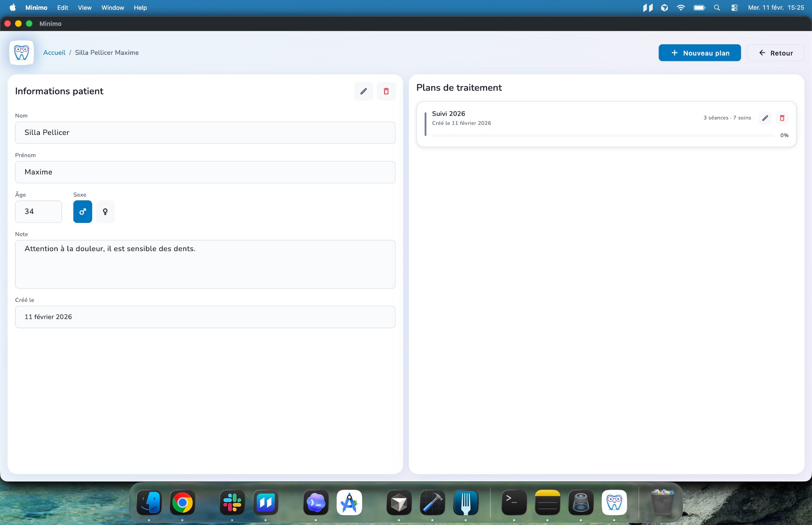The width and height of the screenshot is (812, 525).
Task: Open the View menu
Action: click(x=84, y=8)
